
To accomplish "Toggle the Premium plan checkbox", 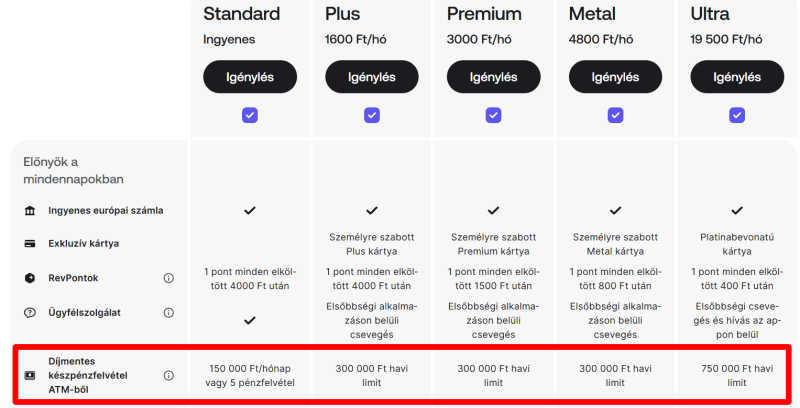I will tap(493, 115).
